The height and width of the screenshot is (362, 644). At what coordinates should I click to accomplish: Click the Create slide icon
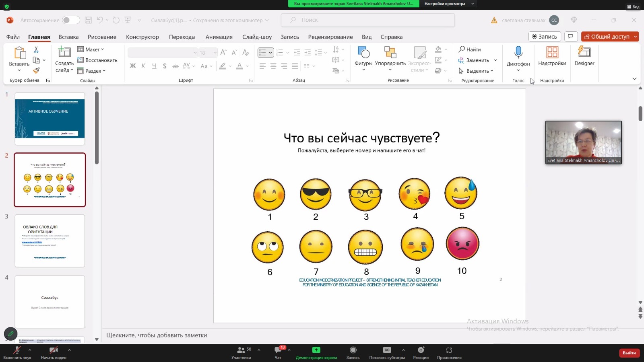64,52
